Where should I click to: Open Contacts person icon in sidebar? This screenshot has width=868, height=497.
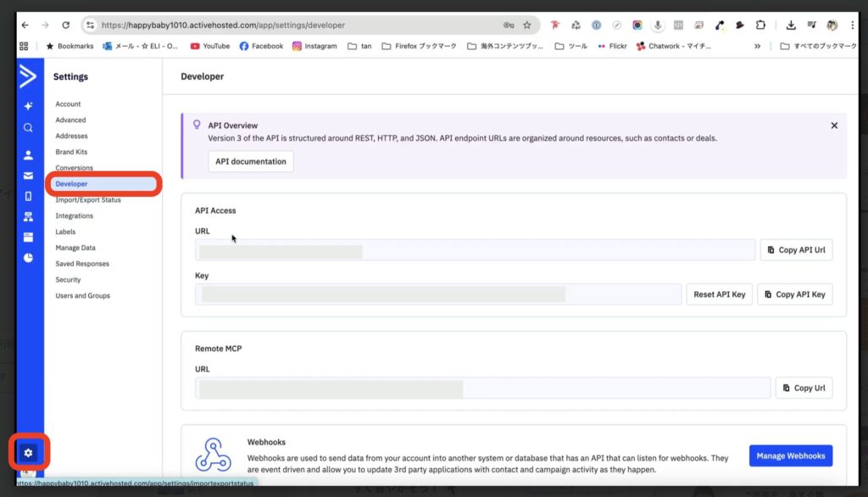click(x=28, y=155)
